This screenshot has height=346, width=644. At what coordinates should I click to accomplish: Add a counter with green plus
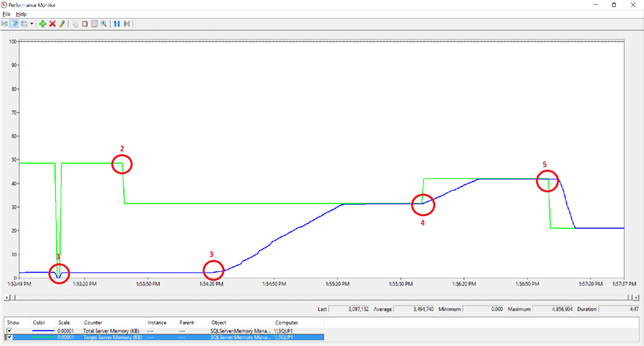[42, 24]
